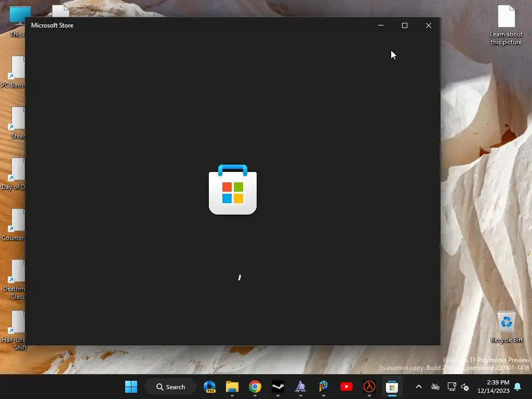Open the notification bell

click(518, 387)
